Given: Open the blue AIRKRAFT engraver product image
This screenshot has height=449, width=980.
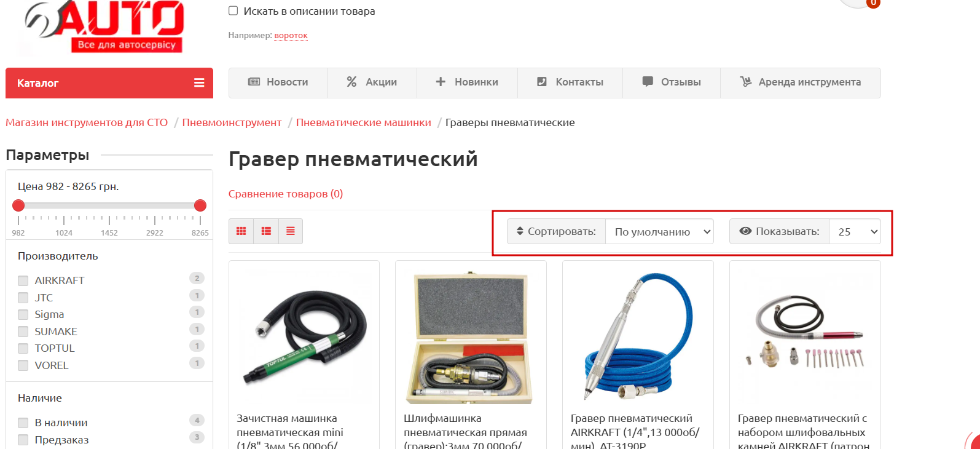Looking at the screenshot, I should pos(638,335).
